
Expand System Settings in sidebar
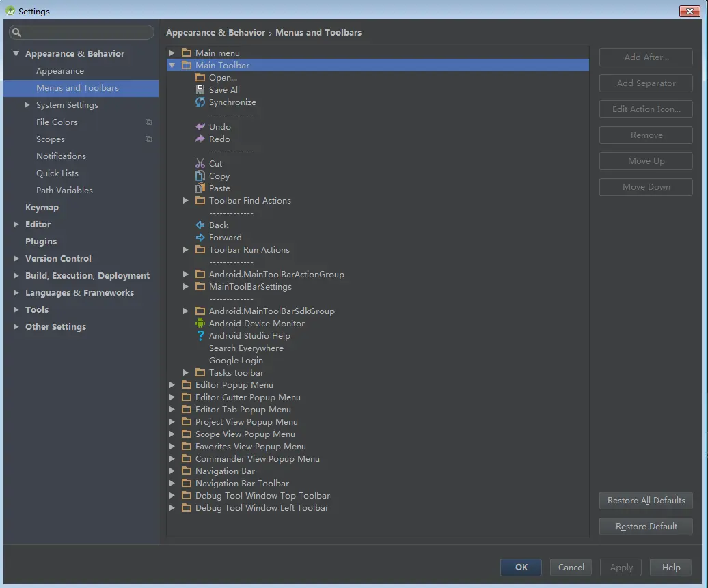click(27, 104)
